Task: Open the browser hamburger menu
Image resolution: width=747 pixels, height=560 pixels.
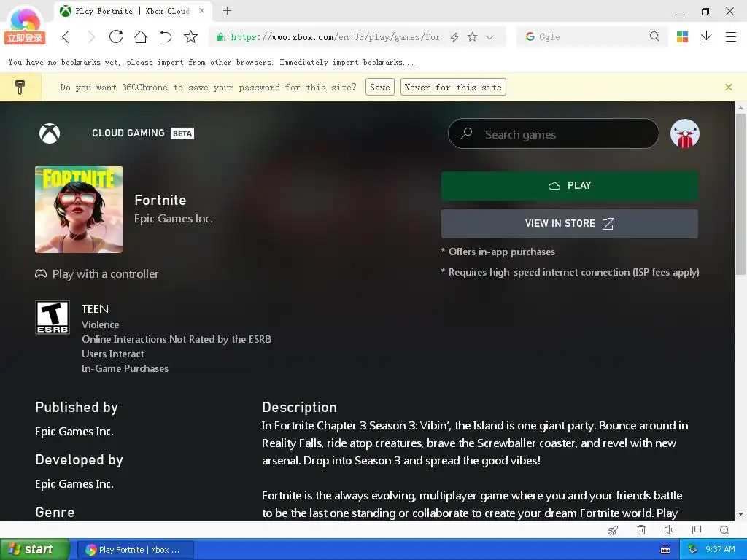Action: tap(731, 36)
